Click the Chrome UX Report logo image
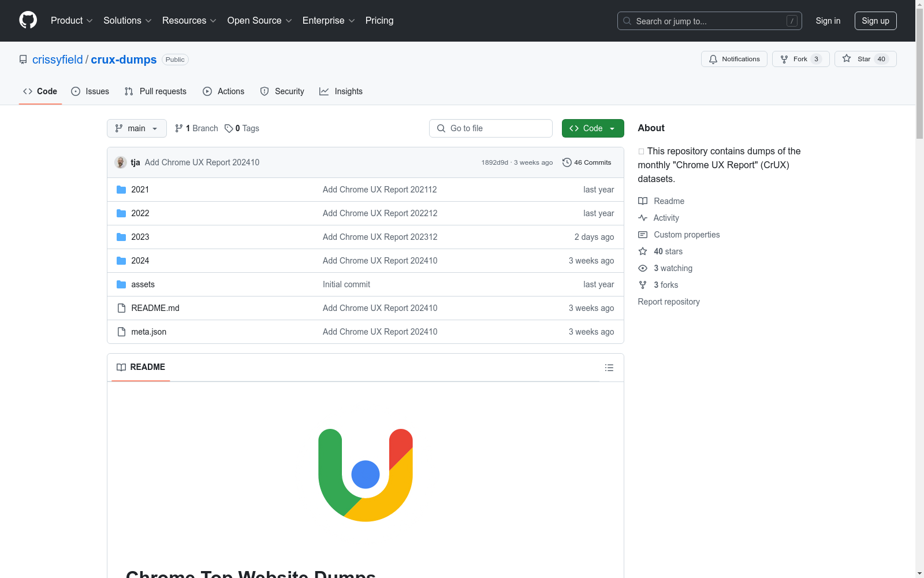The width and height of the screenshot is (924, 578). [366, 475]
